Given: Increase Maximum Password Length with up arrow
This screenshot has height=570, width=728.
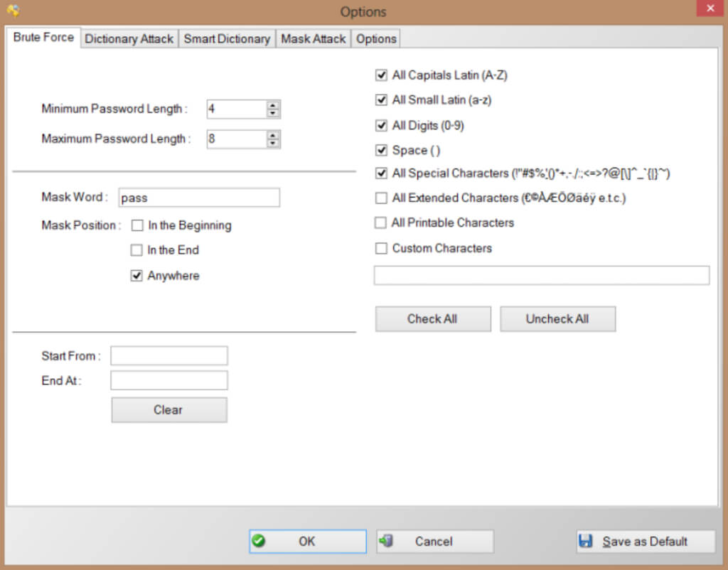Looking at the screenshot, I should pos(273,135).
